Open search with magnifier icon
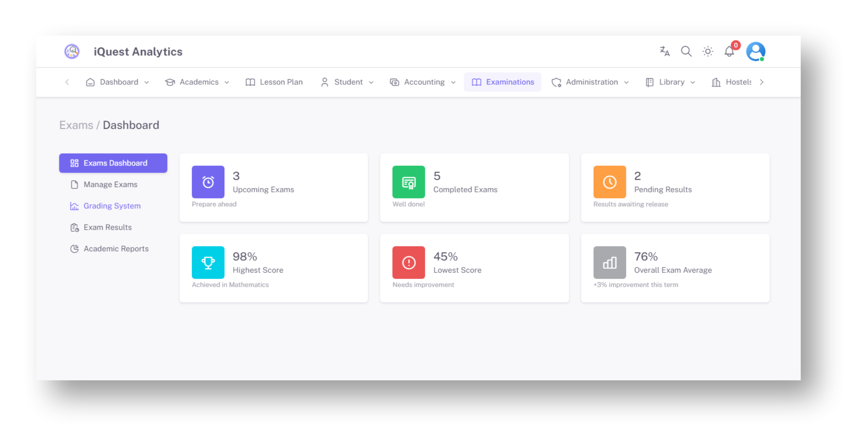868x448 pixels. (x=686, y=51)
